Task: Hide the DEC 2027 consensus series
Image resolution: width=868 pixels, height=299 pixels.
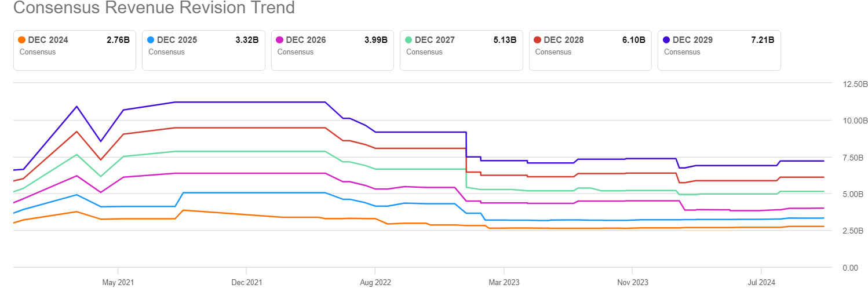Action: (461, 50)
